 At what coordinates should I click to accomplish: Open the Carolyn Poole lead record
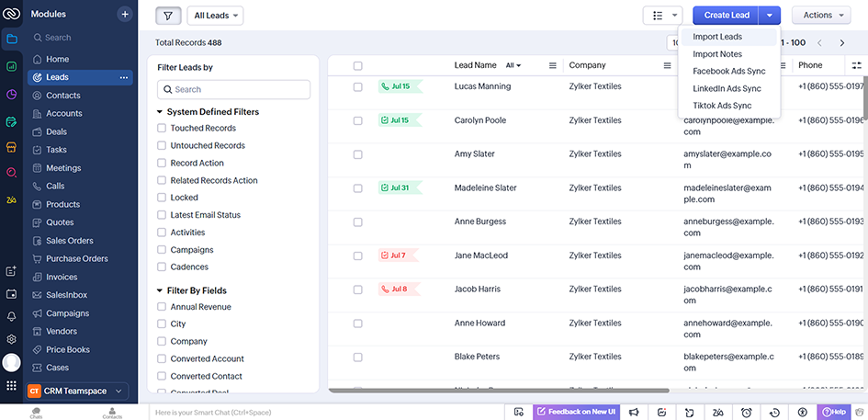(x=479, y=120)
